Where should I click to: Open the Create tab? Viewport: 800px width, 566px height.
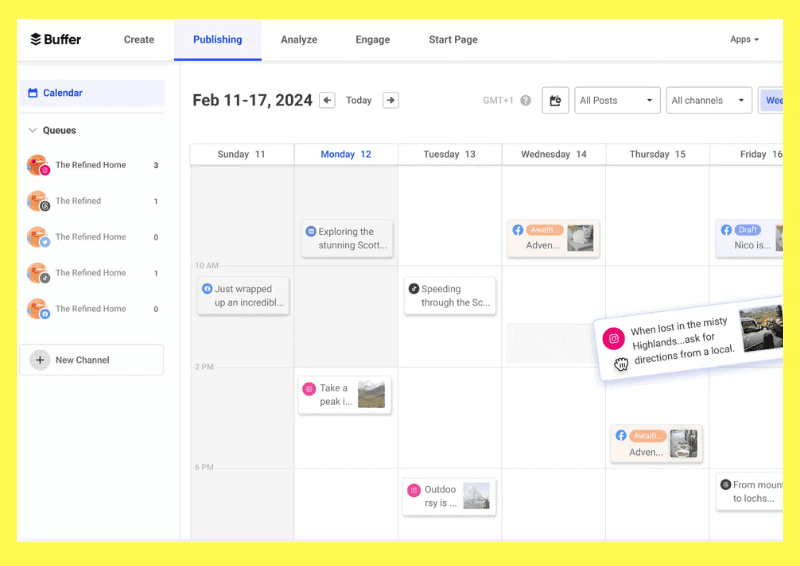pyautogui.click(x=139, y=39)
